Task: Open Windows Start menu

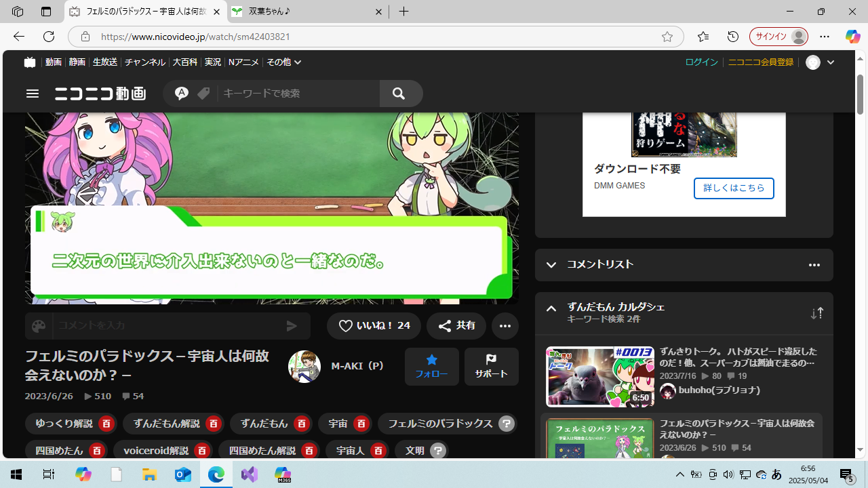Action: click(x=16, y=474)
